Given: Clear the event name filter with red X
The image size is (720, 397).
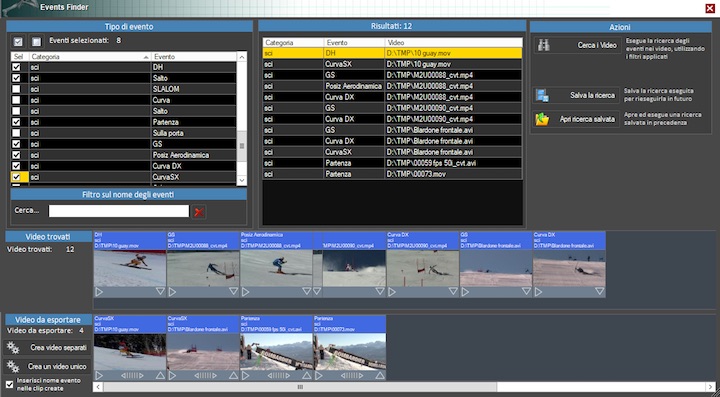Looking at the screenshot, I should [198, 212].
